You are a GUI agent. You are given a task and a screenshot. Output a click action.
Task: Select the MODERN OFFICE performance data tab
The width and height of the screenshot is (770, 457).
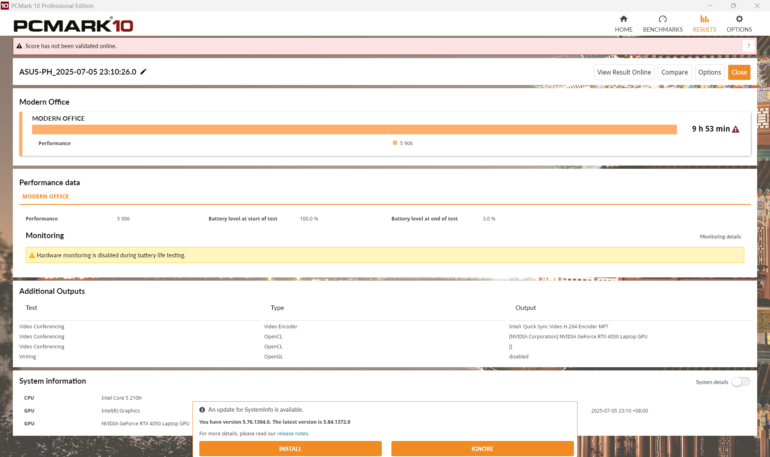[46, 196]
